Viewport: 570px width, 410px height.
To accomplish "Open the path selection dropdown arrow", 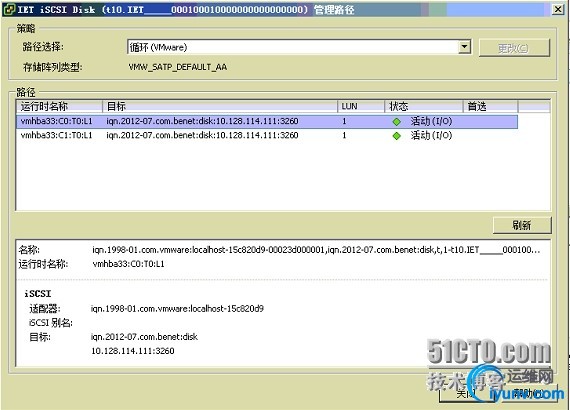I will (464, 47).
